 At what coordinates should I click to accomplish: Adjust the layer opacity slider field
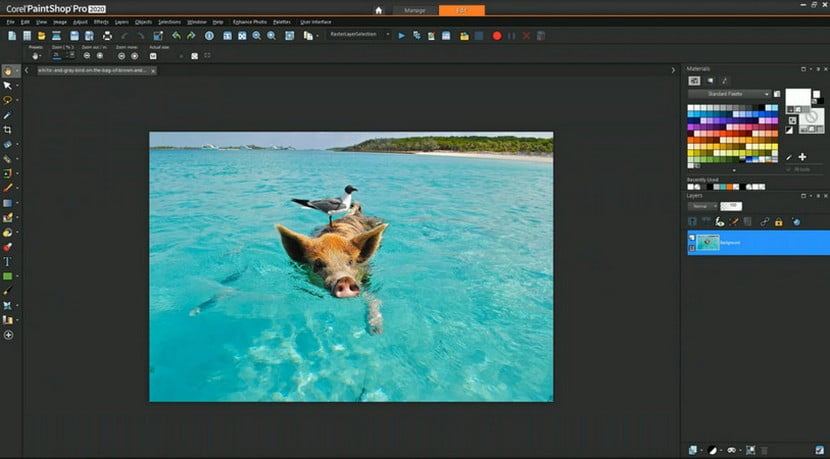click(731, 206)
